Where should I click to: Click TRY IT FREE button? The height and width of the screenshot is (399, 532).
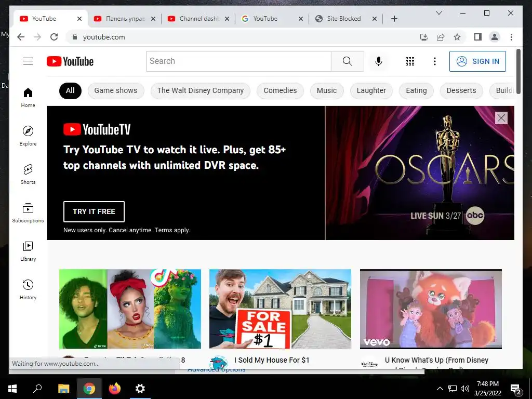point(94,211)
